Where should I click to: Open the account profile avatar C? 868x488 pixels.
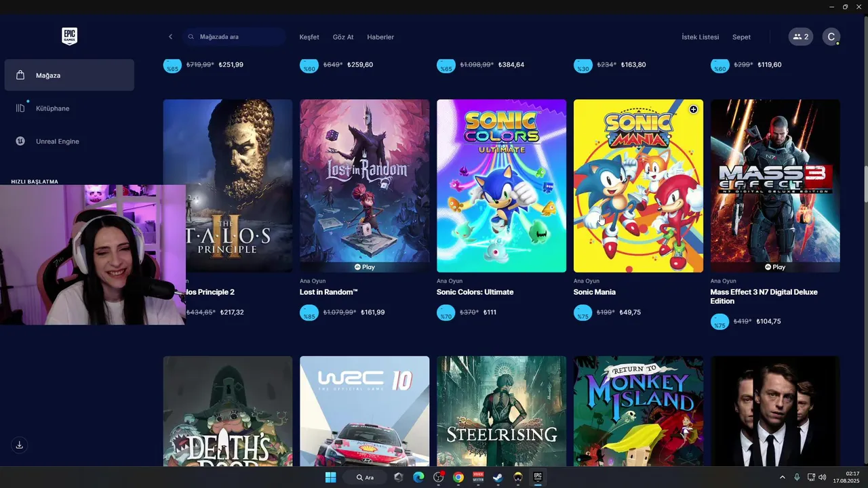coord(831,37)
